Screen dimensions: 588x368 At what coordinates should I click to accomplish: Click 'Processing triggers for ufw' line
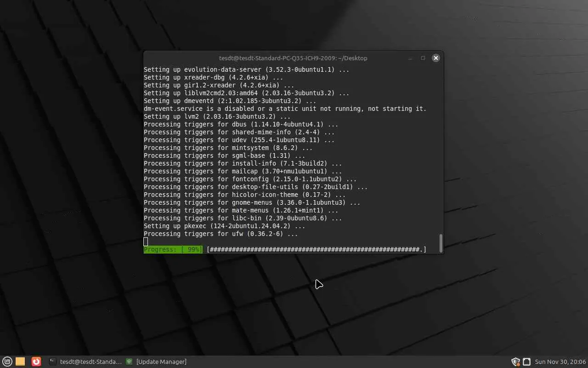click(220, 234)
